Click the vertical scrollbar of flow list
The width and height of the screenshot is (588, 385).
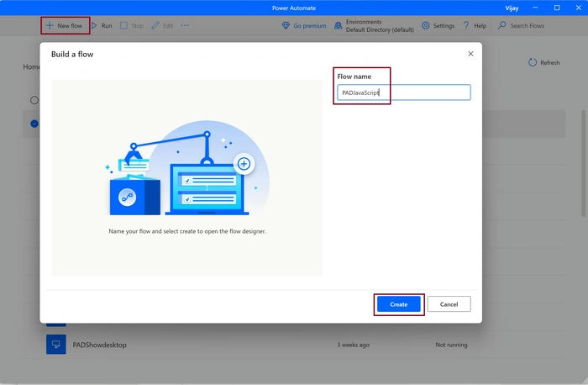tap(584, 164)
